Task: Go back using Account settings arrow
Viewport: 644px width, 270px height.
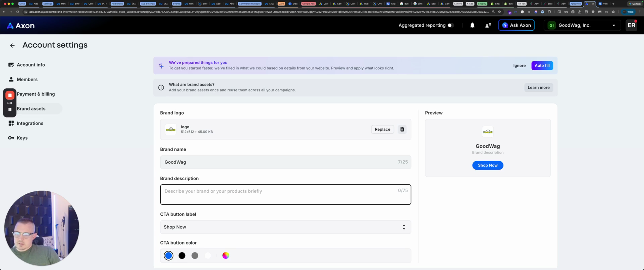Action: click(x=12, y=45)
